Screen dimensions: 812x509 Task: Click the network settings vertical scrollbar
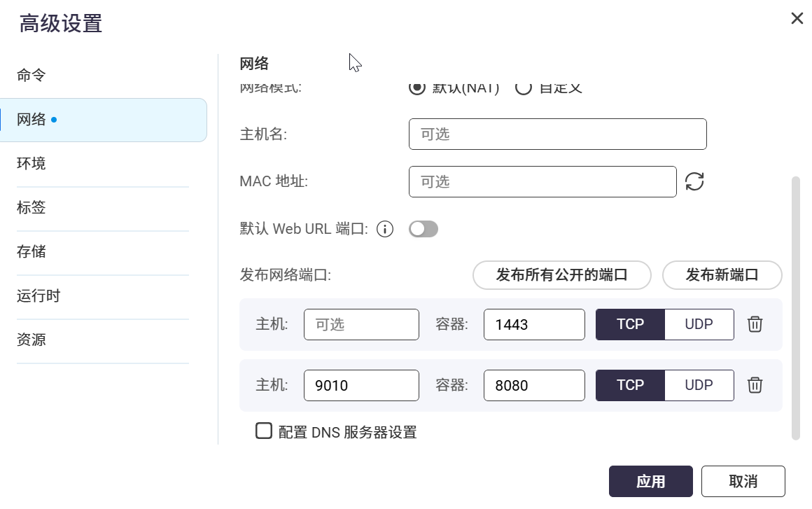(x=795, y=308)
